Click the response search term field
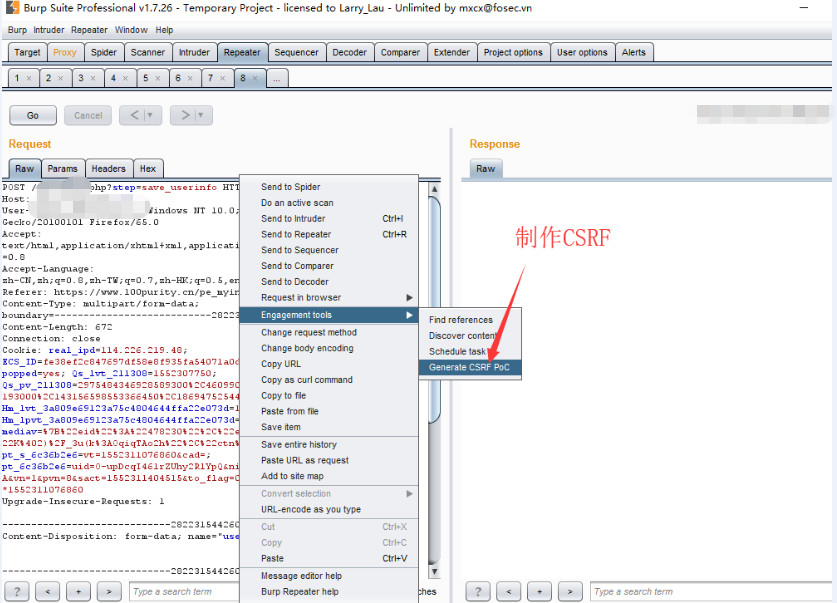The image size is (837, 603). tap(712, 591)
